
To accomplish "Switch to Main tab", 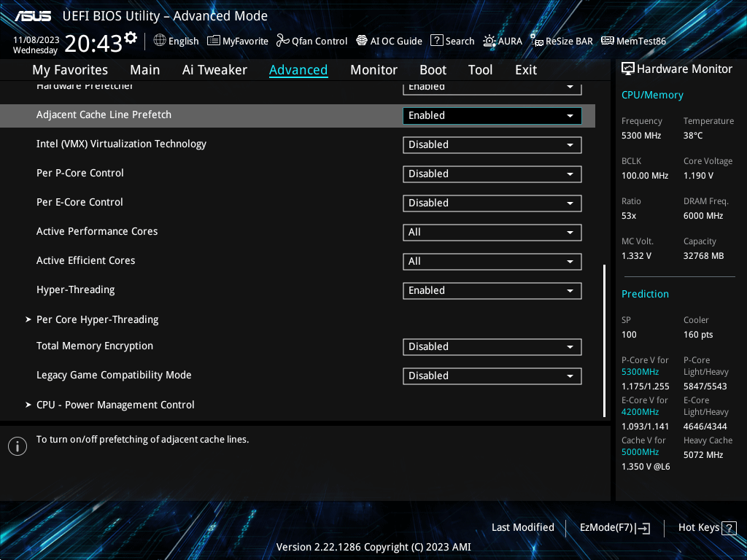I will pyautogui.click(x=145, y=70).
